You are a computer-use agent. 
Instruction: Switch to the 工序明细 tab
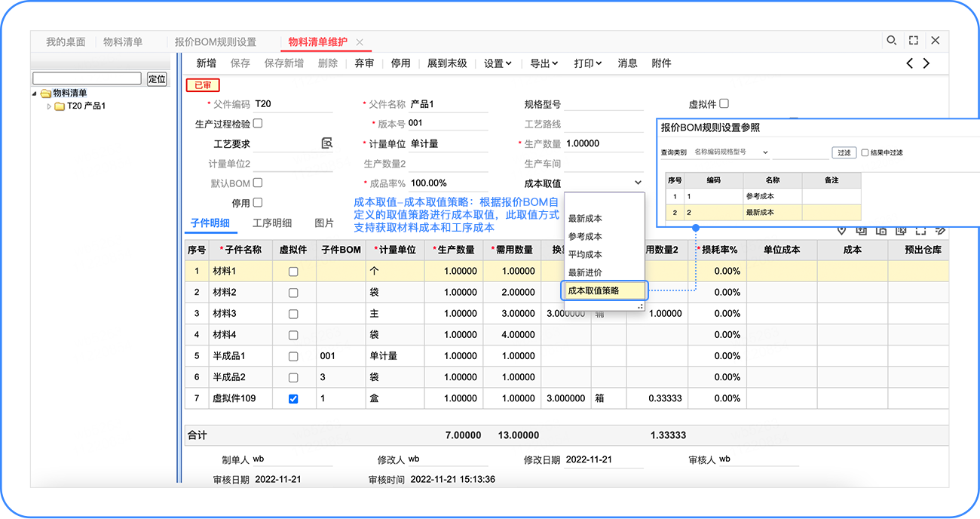[x=271, y=223]
